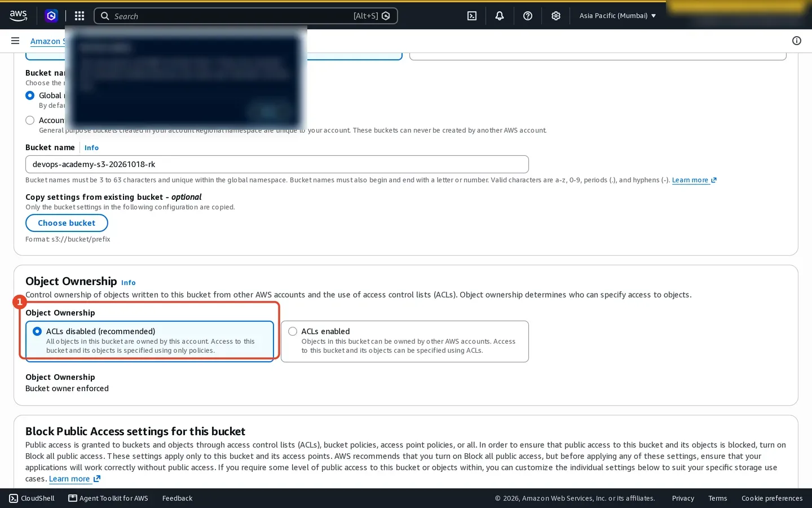Click the Feedback link in footer
This screenshot has width=812, height=508.
point(177,498)
